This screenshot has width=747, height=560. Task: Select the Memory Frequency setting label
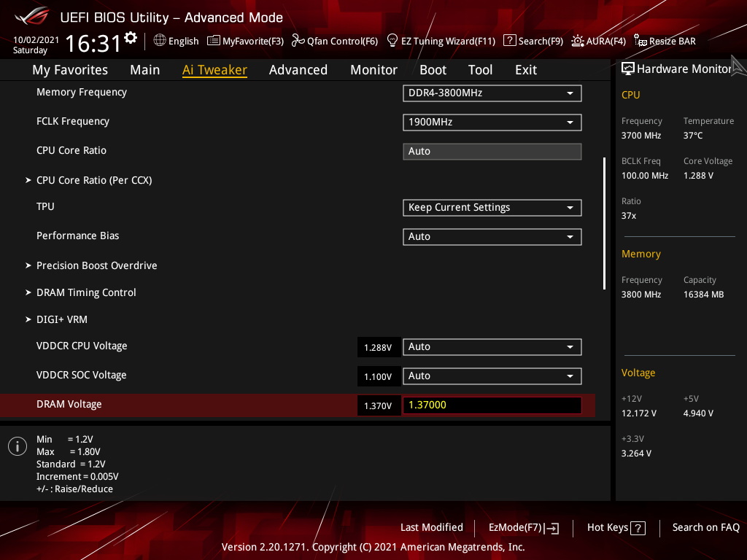(82, 93)
